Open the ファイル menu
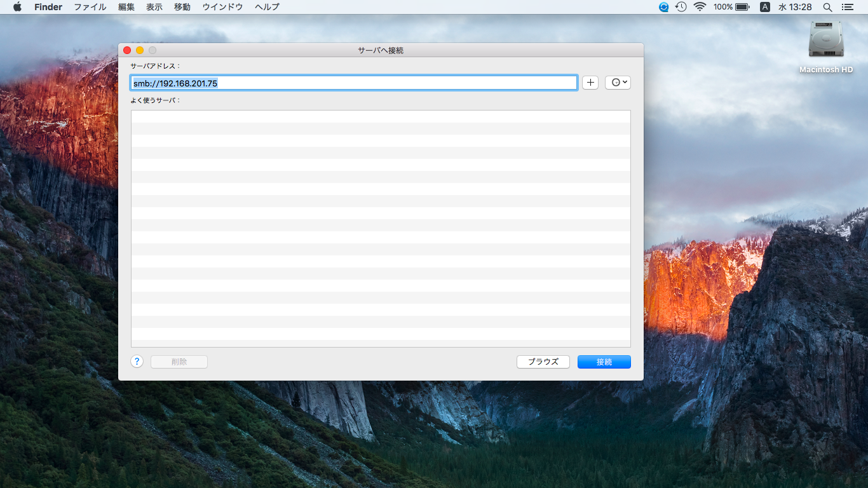The image size is (868, 488). click(x=90, y=7)
